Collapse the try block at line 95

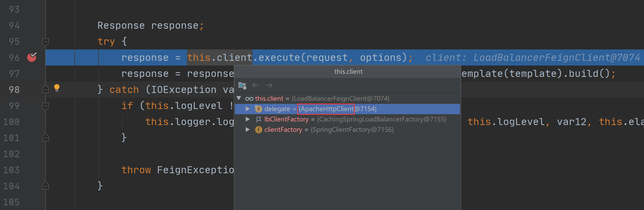click(45, 41)
